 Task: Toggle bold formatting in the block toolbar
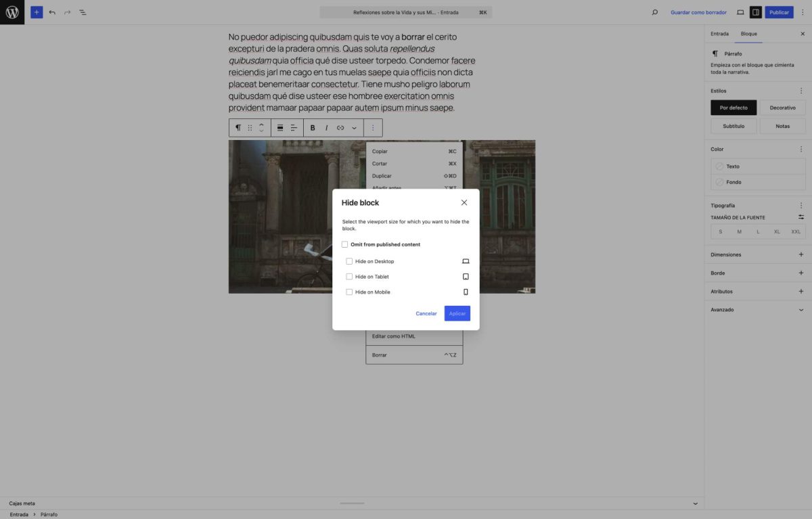point(312,127)
